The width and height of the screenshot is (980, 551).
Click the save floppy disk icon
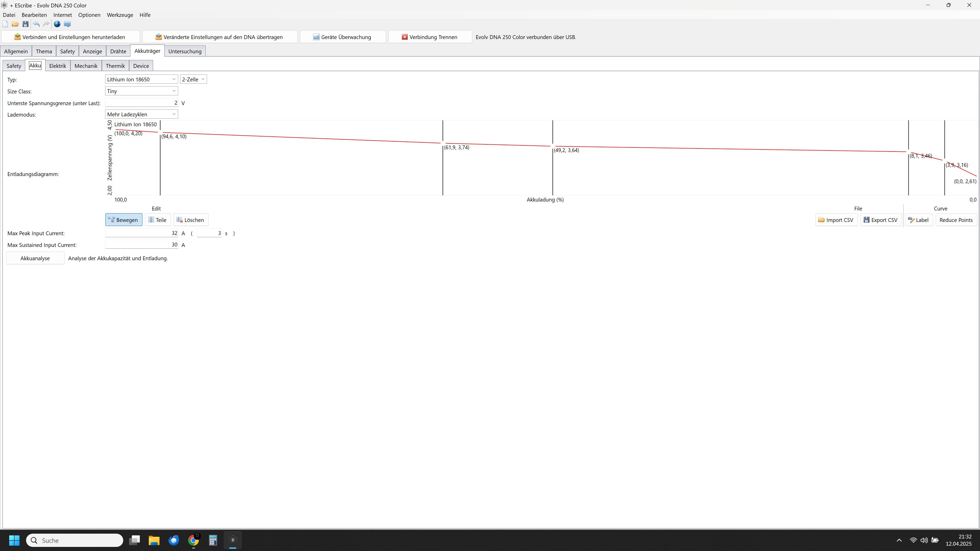point(26,24)
